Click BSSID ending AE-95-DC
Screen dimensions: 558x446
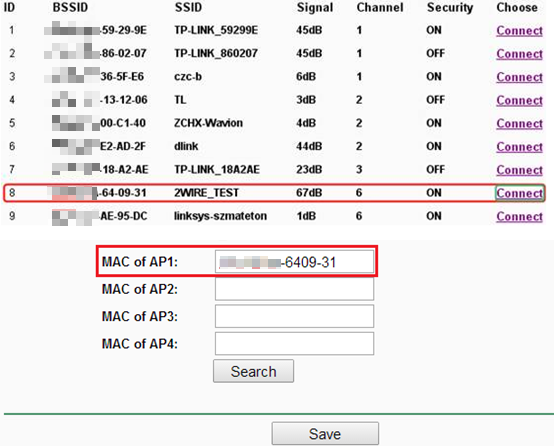pos(99,216)
